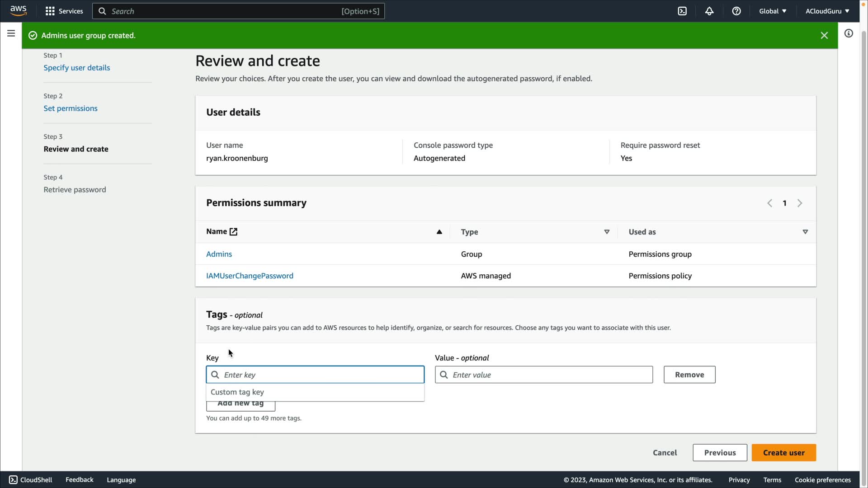The height and width of the screenshot is (488, 868).
Task: Click the external link icon beside Name
Action: click(233, 232)
